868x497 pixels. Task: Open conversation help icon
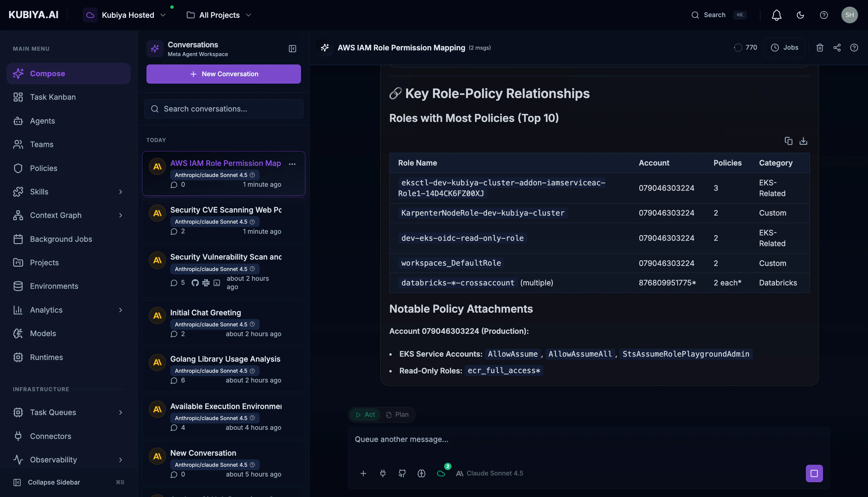click(854, 47)
